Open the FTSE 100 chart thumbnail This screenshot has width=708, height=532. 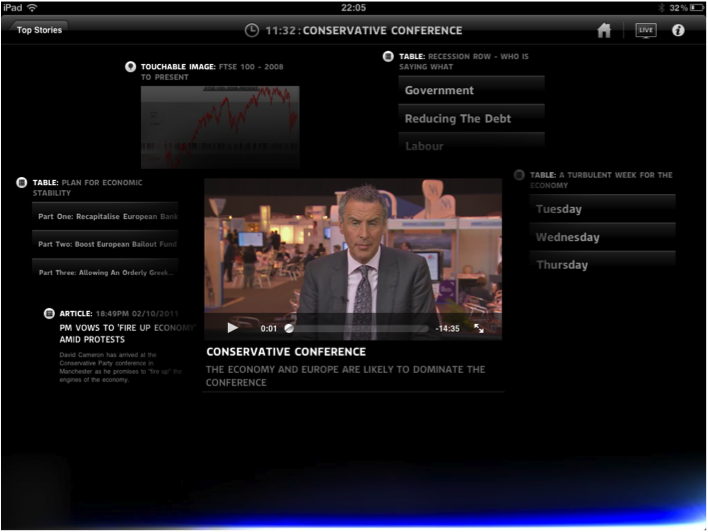pyautogui.click(x=219, y=126)
